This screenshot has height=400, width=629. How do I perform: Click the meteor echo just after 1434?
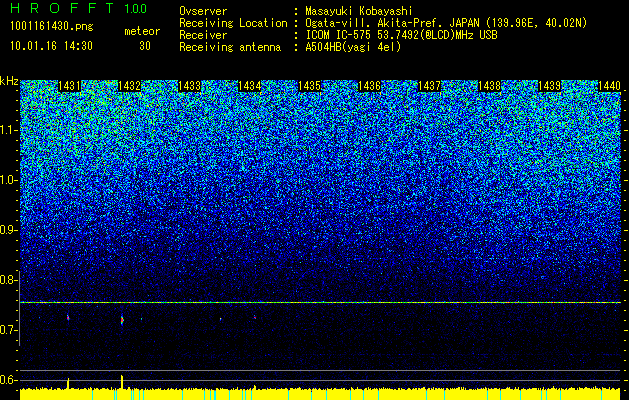point(255,317)
